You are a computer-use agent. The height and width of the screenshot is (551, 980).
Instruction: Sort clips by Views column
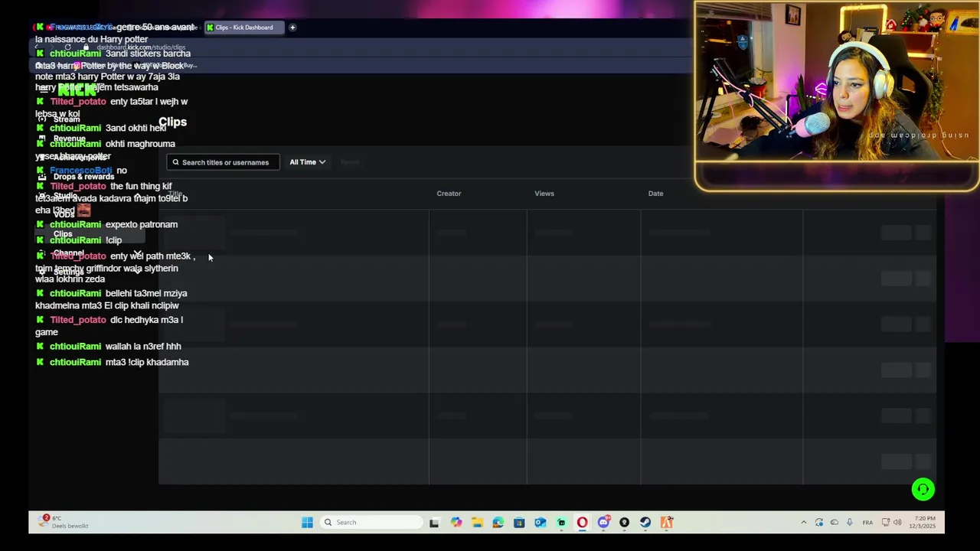tap(544, 194)
